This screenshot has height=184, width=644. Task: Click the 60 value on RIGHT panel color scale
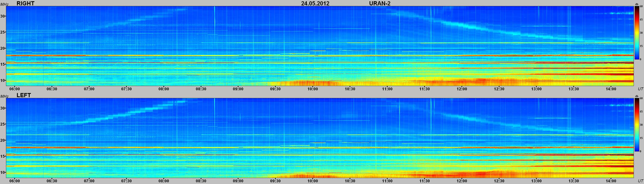(x=641, y=6)
